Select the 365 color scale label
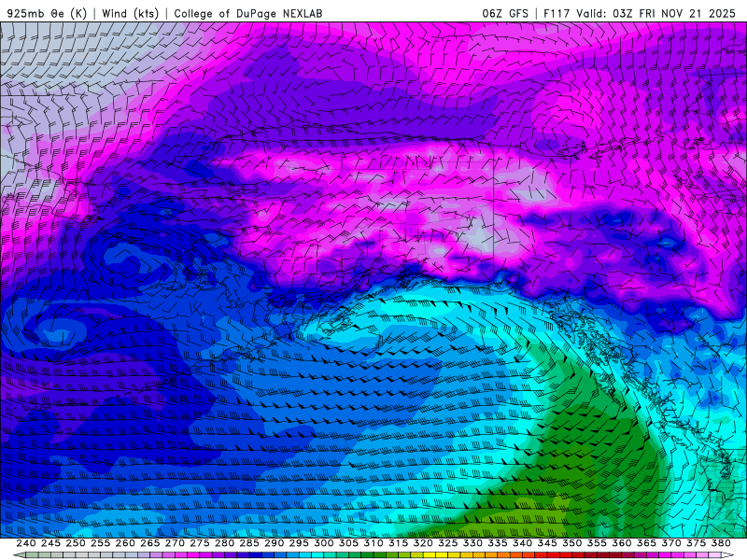The image size is (747, 560). click(646, 543)
